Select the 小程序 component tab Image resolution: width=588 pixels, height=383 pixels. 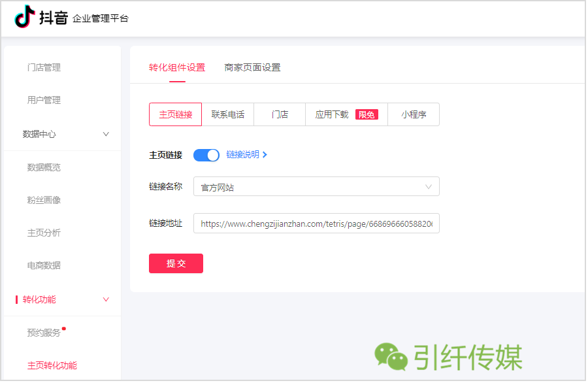point(415,115)
